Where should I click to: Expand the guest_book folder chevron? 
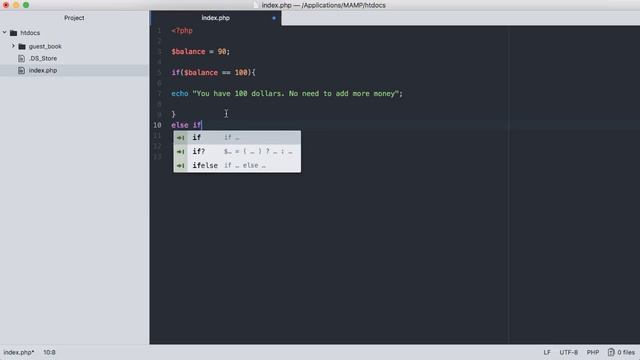pos(13,46)
